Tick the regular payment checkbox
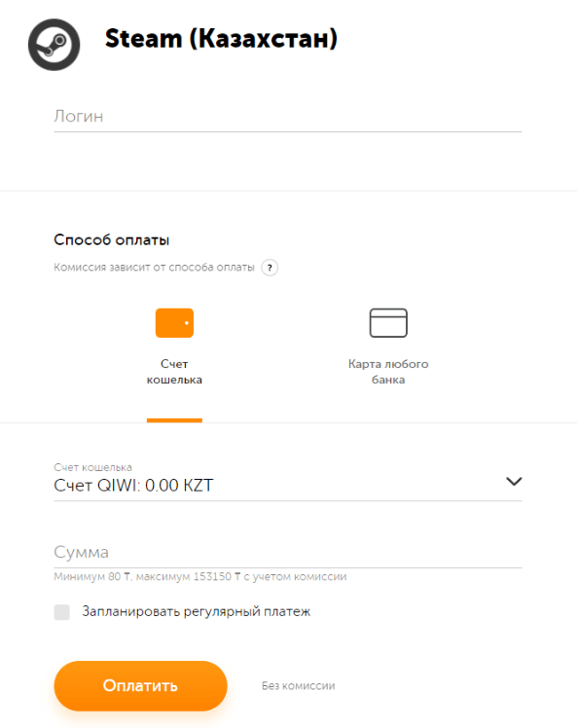Viewport: 577px width, 728px height. (61, 612)
